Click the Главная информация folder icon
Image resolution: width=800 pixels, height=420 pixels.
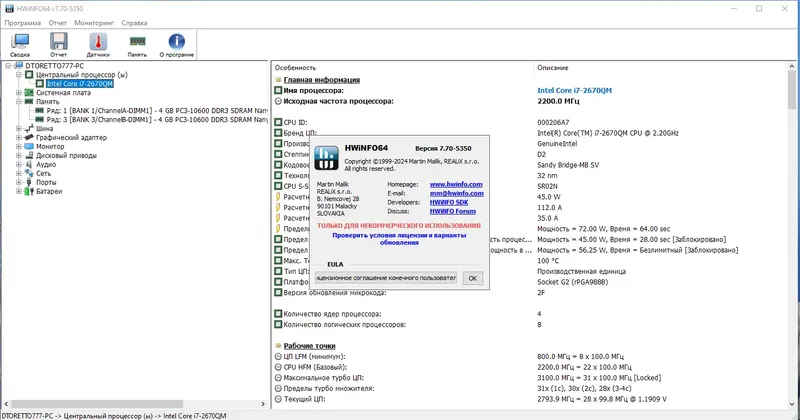click(x=278, y=80)
